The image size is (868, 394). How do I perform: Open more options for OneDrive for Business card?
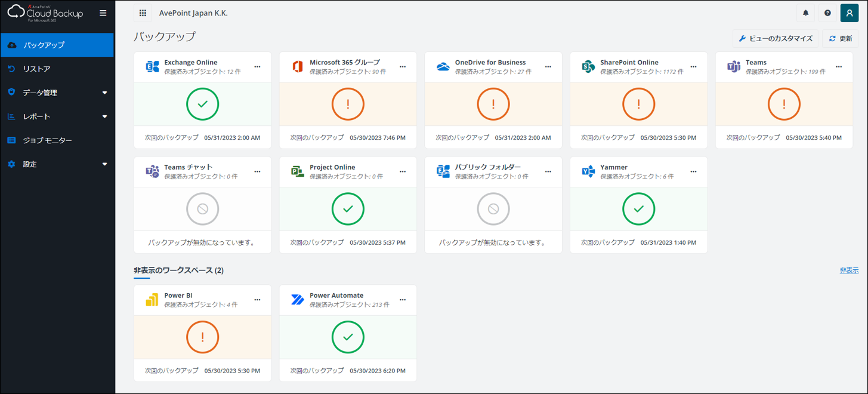click(548, 67)
